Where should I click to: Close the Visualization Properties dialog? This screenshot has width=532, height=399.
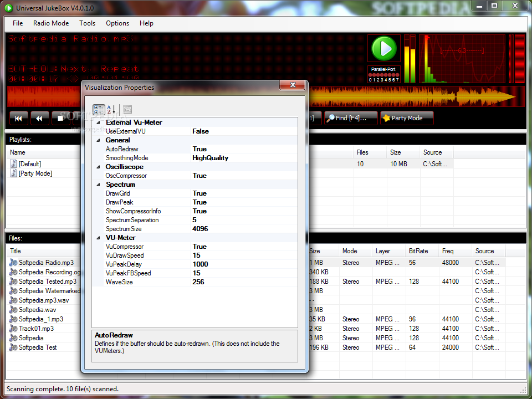pos(293,85)
